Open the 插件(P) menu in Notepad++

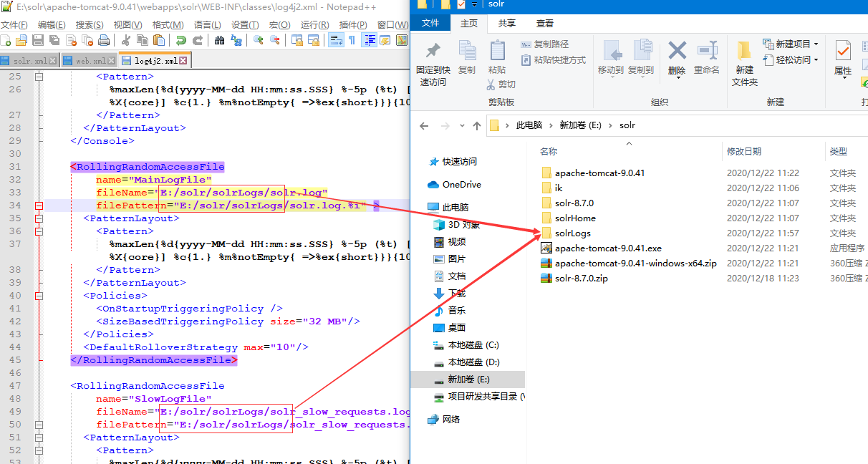point(353,25)
